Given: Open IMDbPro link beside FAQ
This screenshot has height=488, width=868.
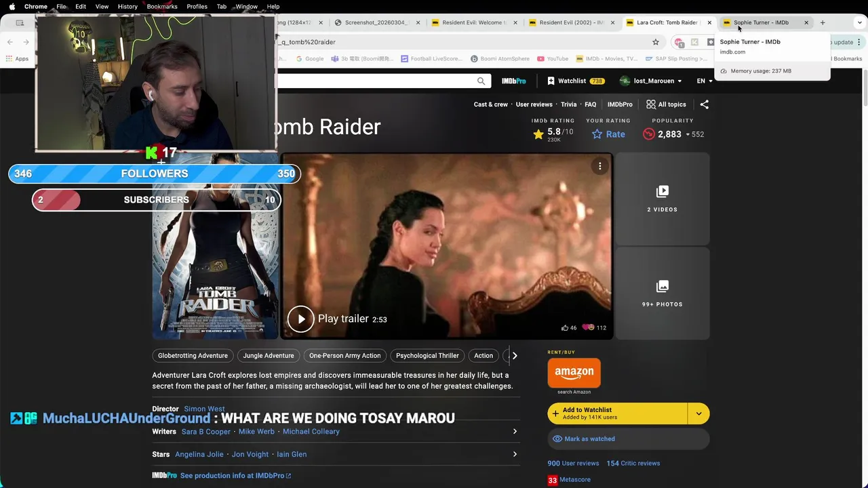Looking at the screenshot, I should click(x=620, y=104).
